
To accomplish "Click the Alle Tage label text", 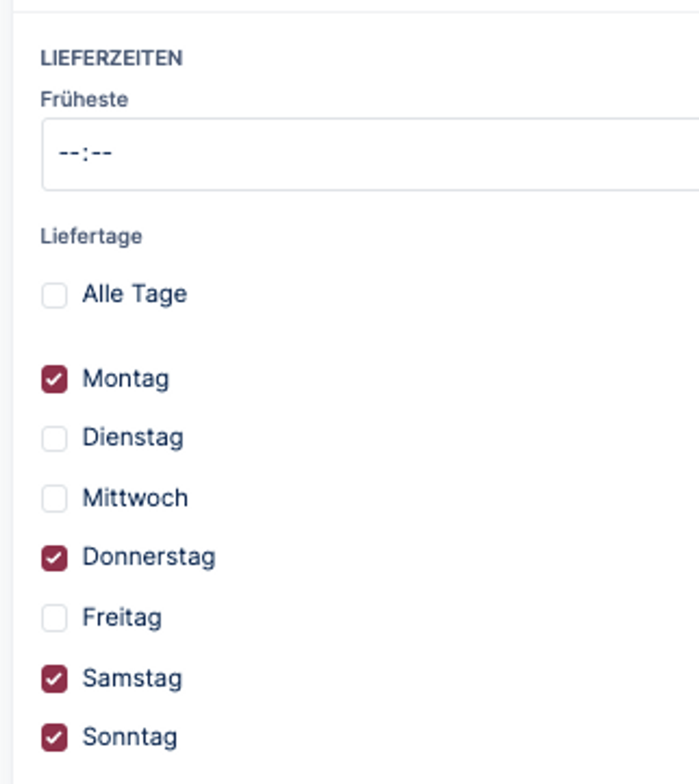I will (135, 294).
